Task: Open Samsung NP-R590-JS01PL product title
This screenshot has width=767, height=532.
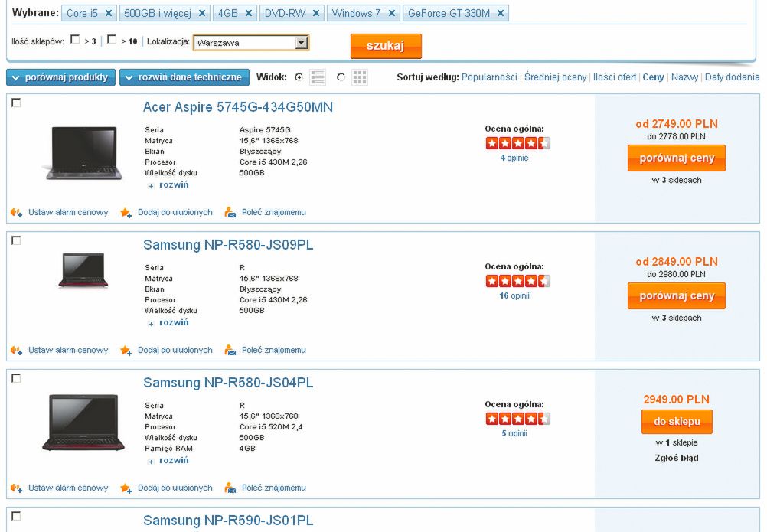Action: point(228,521)
